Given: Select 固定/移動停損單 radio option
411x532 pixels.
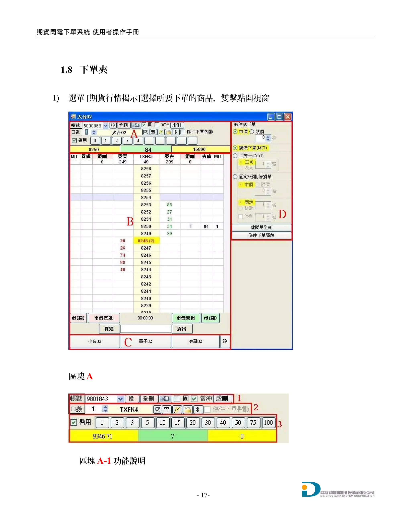Looking at the screenshot, I should pos(235,177).
